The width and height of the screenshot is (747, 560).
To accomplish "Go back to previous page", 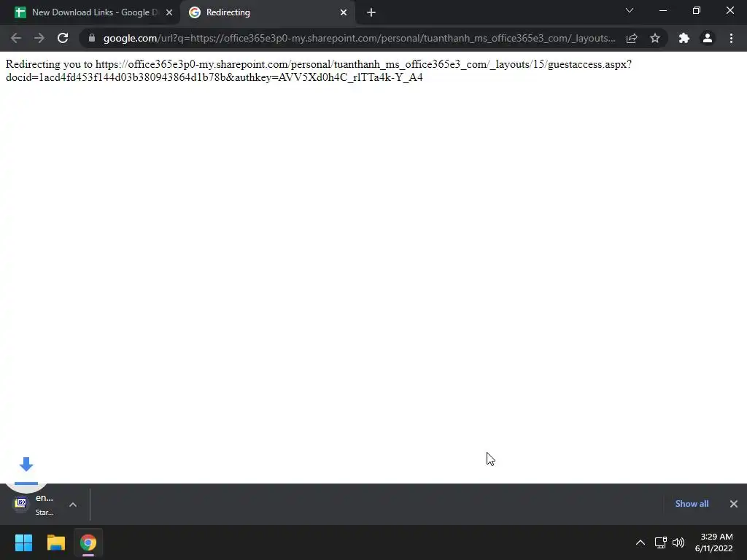I will coord(16,38).
